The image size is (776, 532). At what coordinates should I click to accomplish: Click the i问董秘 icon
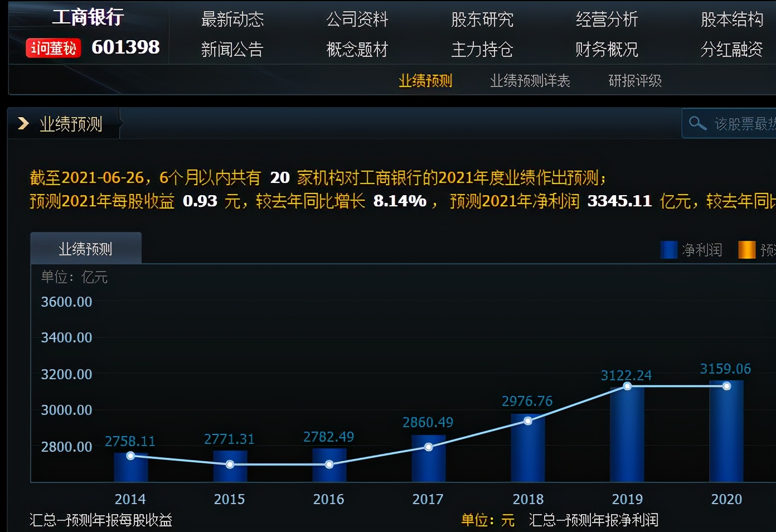[x=52, y=47]
